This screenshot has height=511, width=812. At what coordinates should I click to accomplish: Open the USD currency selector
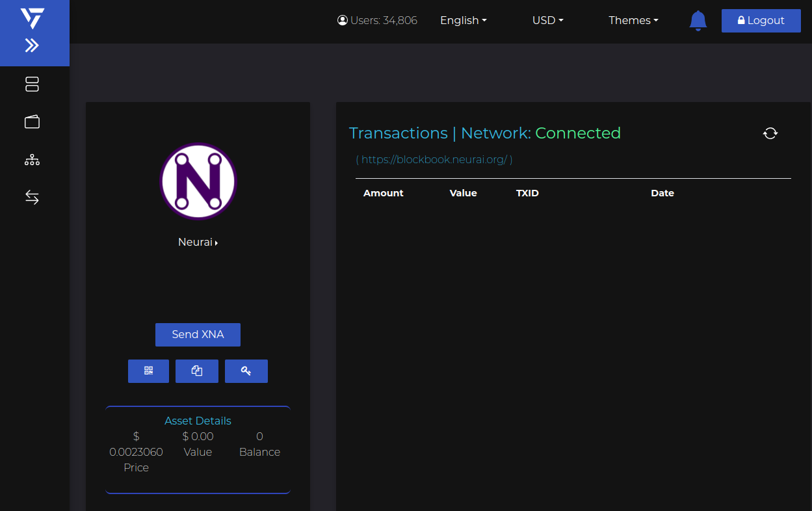[x=547, y=20]
